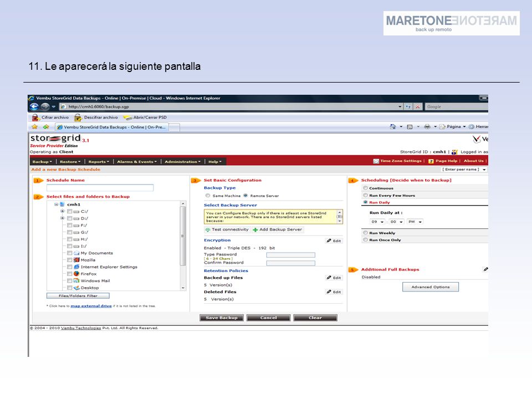532x399 pixels.
Task: Open the Backup menu
Action: click(x=42, y=162)
